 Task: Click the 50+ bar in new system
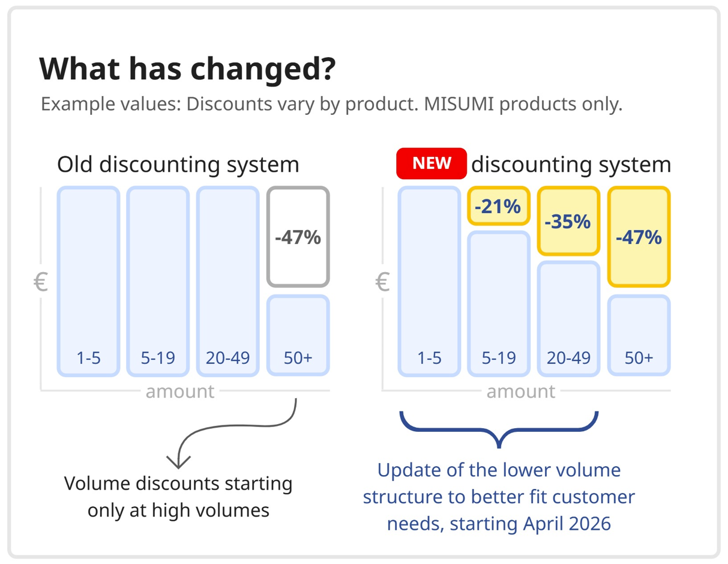coord(639,335)
